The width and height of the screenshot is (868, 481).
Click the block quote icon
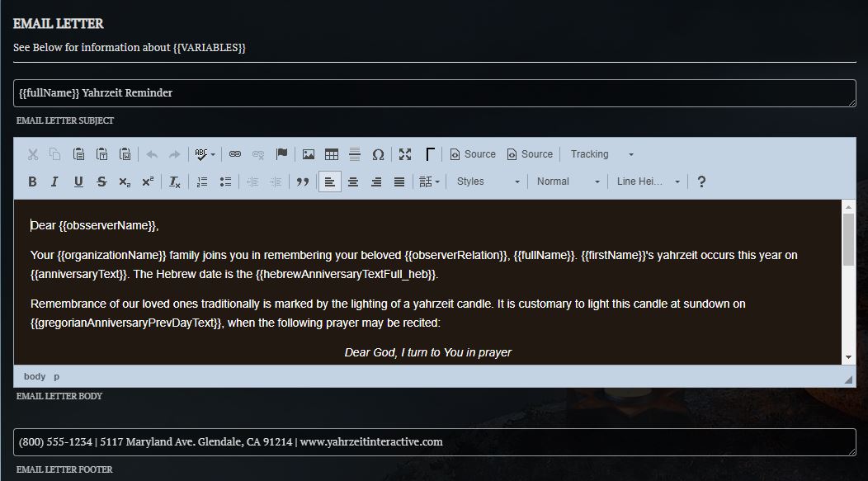click(302, 182)
